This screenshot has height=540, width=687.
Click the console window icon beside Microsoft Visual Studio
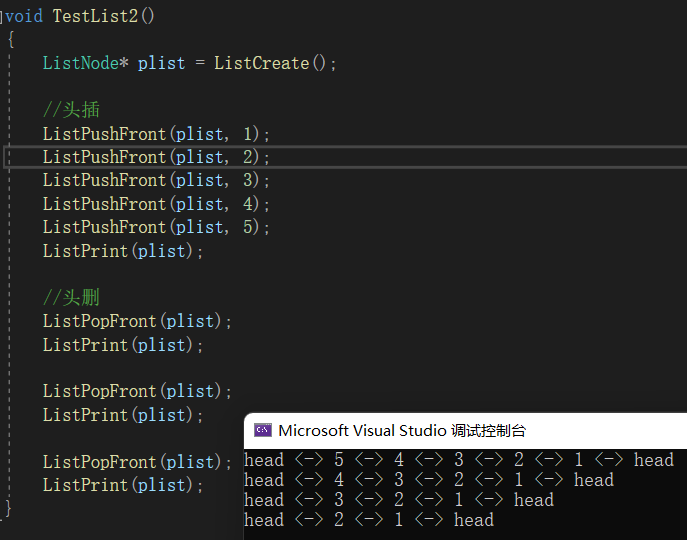[263, 430]
